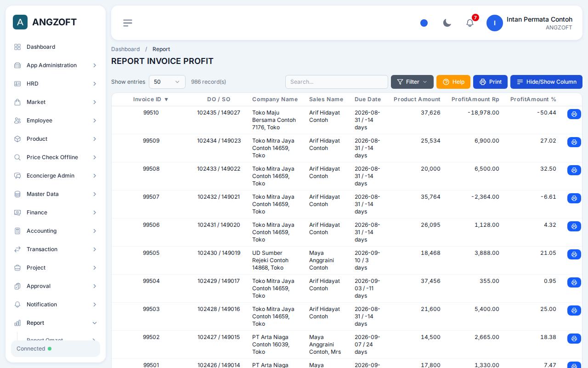The image size is (588, 368).
Task: Click profit value -18,978.00
Action: pyautogui.click(x=483, y=113)
